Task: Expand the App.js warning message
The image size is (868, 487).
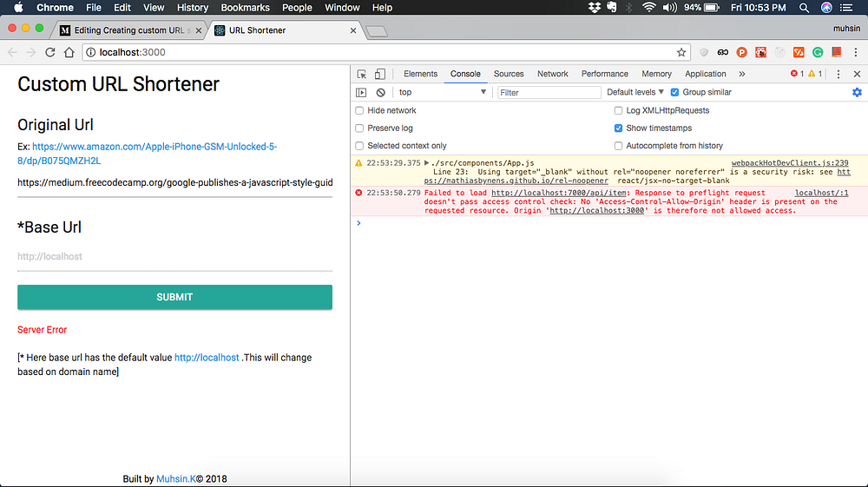Action: click(426, 162)
